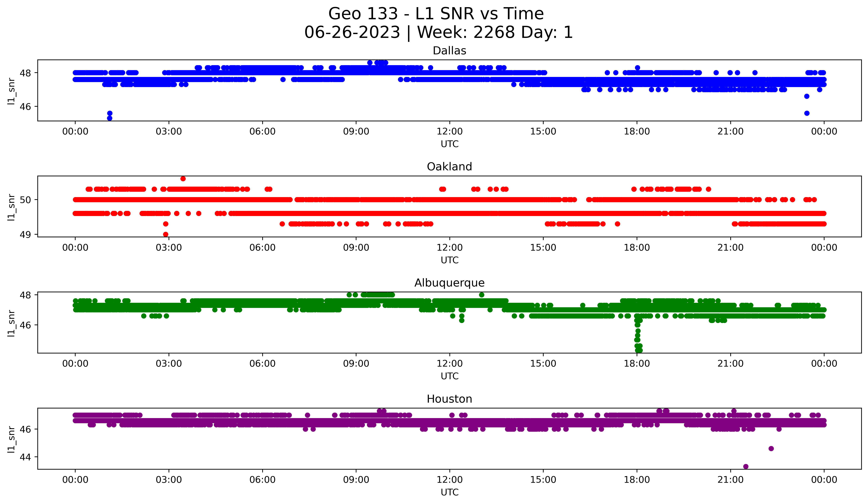Image resolution: width=868 pixels, height=504 pixels.
Task: Click the 18:00 tick label under Albuquerque plot
Action: click(x=636, y=364)
